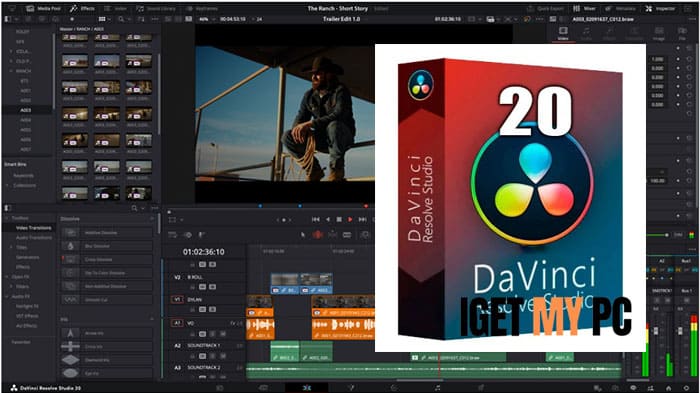Open the Inspector panel
The height and width of the screenshot is (393, 700).
661,8
